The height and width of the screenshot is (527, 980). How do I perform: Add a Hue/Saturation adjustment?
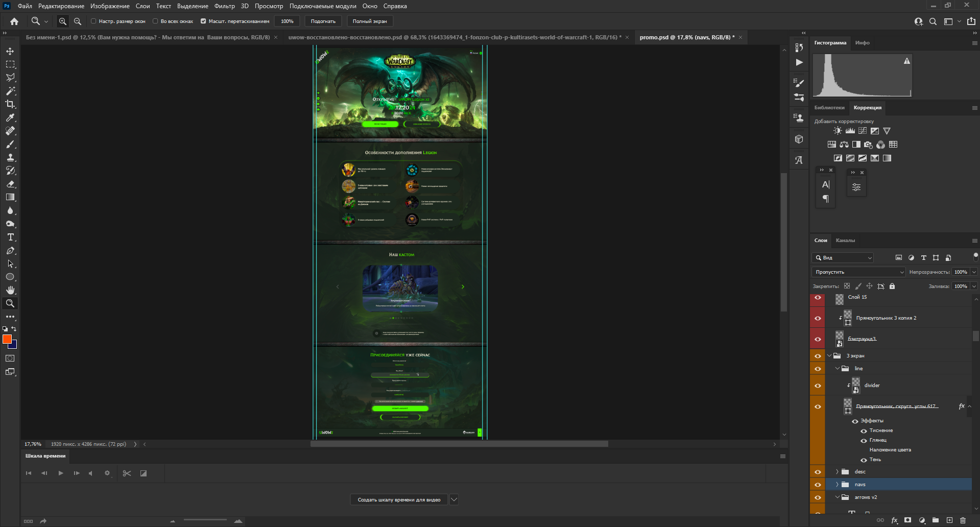tap(832, 145)
